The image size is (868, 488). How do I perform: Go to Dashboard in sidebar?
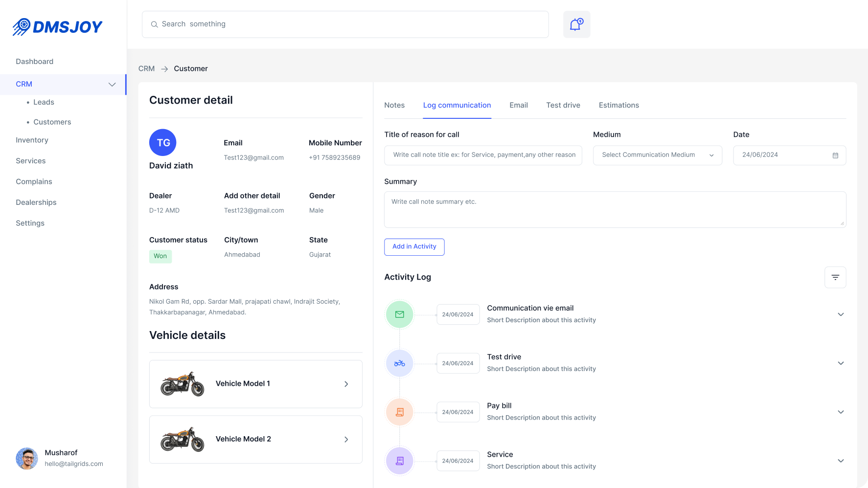click(35, 62)
